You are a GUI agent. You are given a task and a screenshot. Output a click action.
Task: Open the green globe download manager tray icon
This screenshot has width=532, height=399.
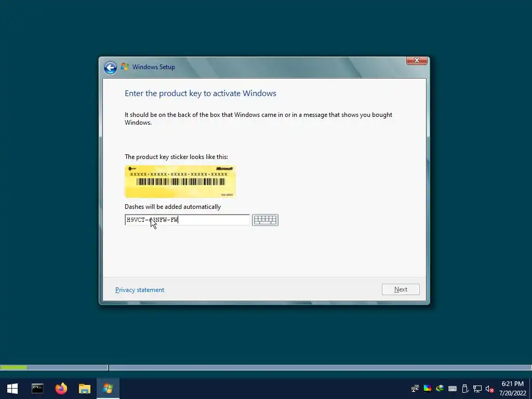(x=440, y=389)
